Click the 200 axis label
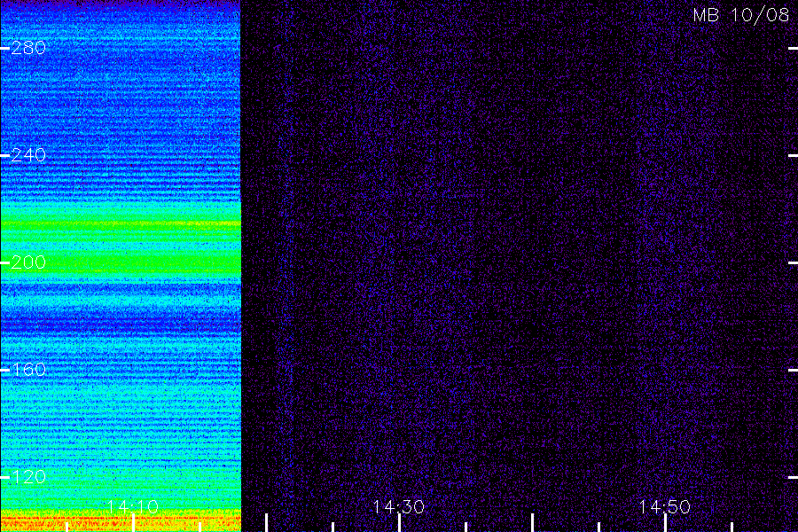The width and height of the screenshot is (798, 532). coord(28,262)
